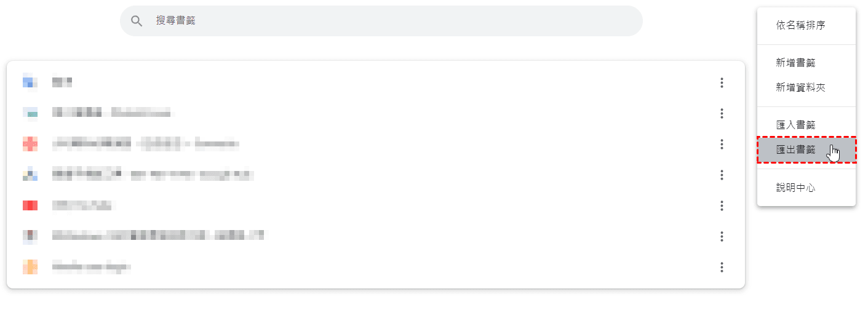Open the three-dot menu for the fifth bookmark

[x=722, y=206]
